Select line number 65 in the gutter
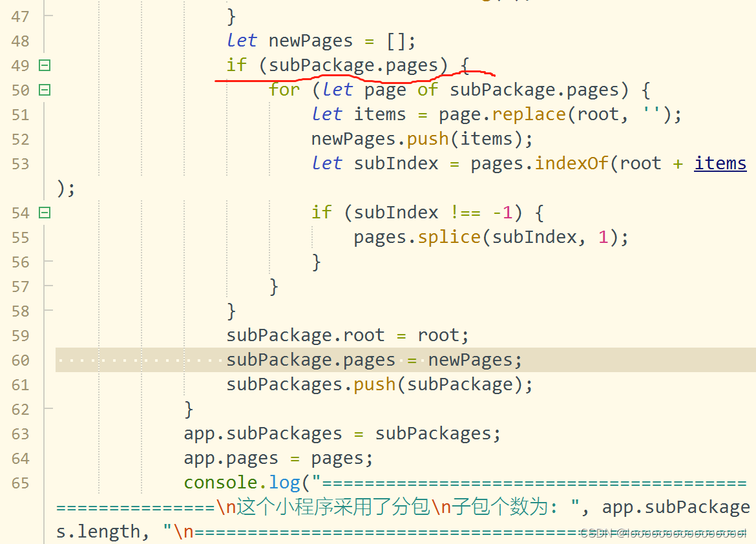 20,483
